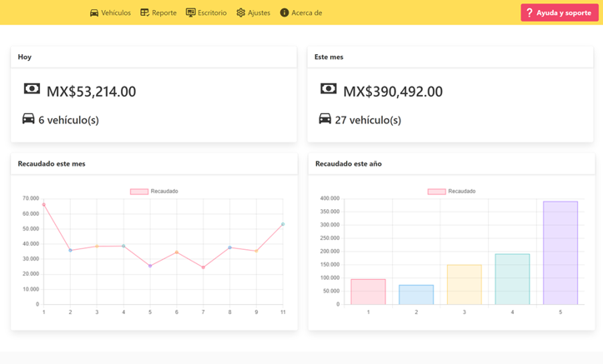
Task: Click the money icon in Hoy card
Action: (x=32, y=89)
